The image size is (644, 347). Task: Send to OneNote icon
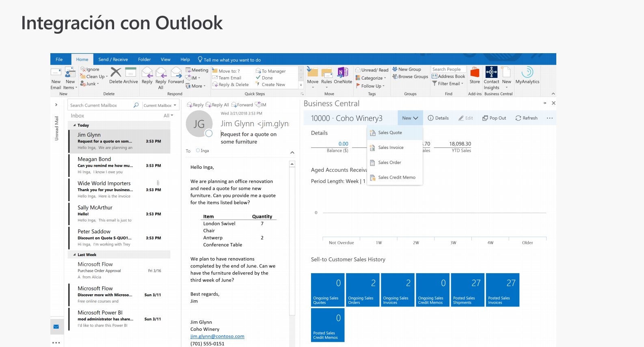pyautogui.click(x=343, y=75)
